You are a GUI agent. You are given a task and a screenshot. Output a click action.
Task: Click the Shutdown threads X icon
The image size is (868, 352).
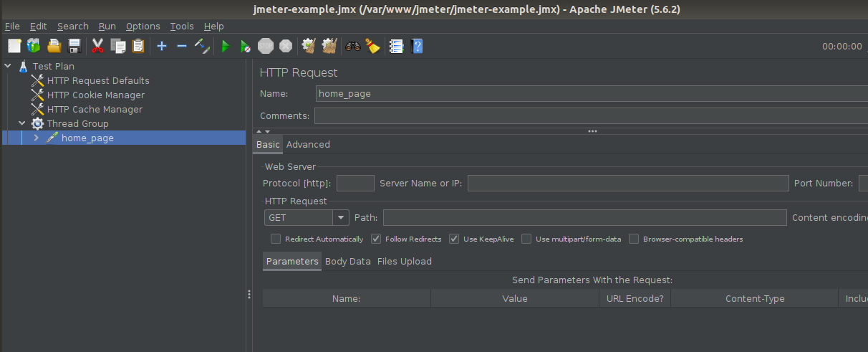286,46
